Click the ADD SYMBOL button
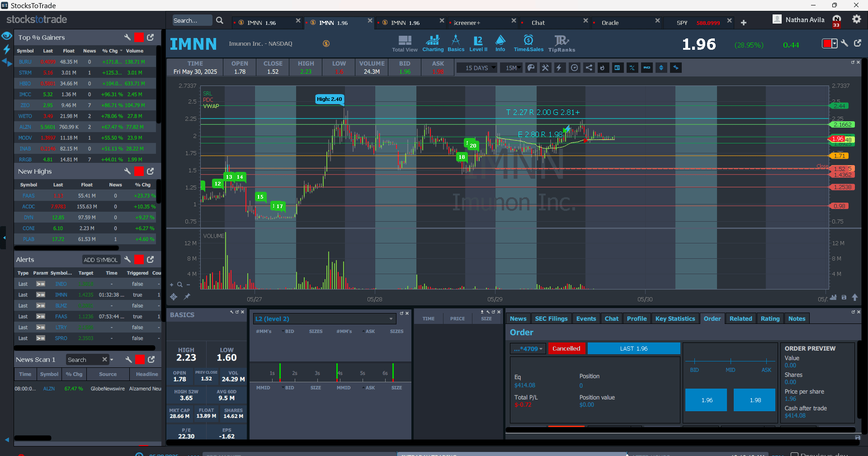The height and width of the screenshot is (456, 868). click(101, 260)
